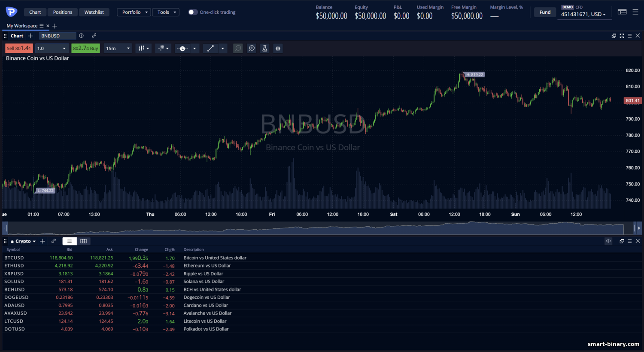
Task: Open chart settings gear icon
Action: point(278,49)
